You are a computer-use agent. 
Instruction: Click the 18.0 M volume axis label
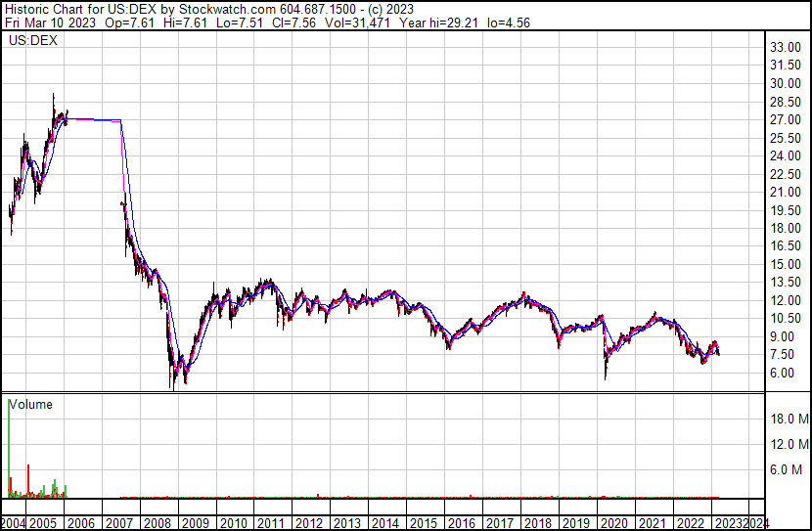[x=789, y=419]
